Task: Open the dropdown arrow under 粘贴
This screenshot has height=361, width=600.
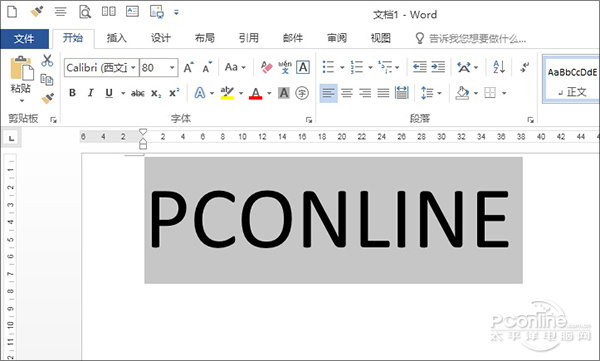Action: (x=22, y=101)
